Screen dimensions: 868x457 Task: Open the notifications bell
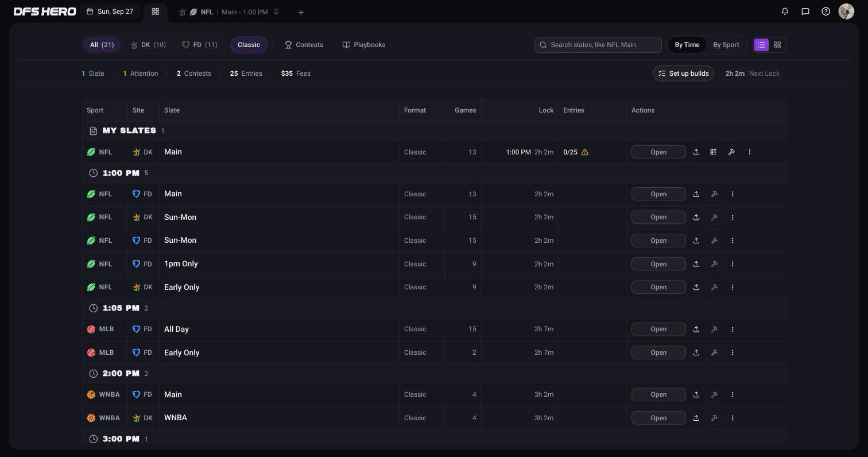(x=785, y=11)
